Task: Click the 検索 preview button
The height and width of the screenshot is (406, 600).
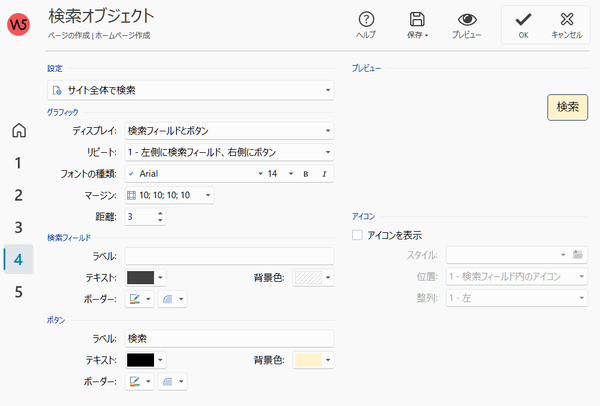Action: tap(567, 108)
